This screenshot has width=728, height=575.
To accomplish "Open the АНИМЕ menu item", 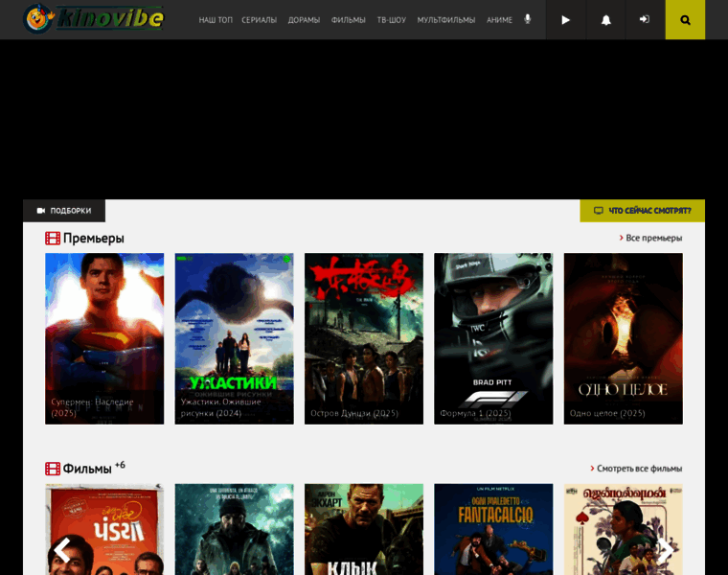I will [500, 20].
